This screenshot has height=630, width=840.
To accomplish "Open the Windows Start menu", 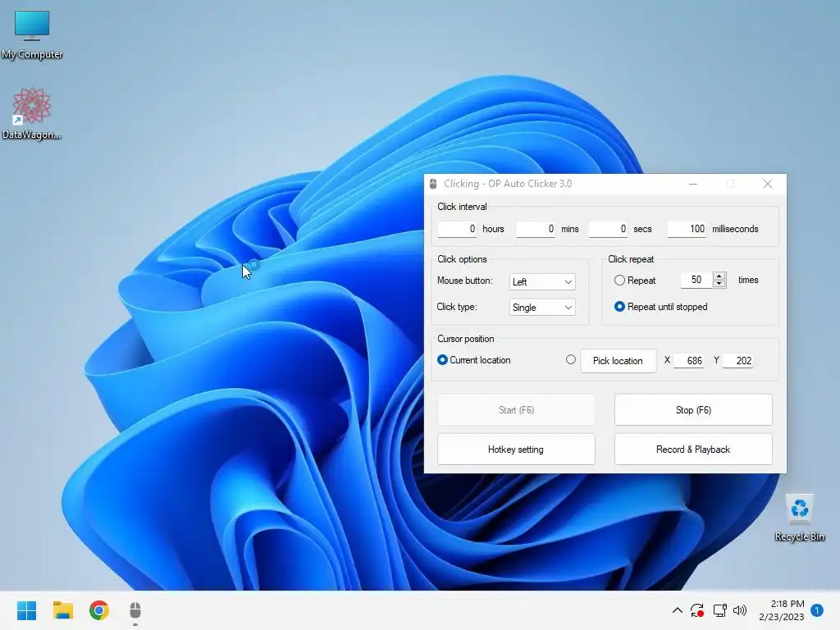I will 26,610.
